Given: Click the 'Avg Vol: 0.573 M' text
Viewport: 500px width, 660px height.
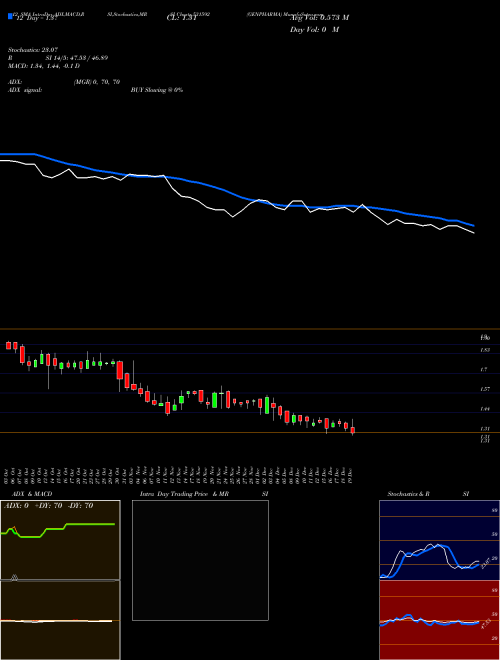Looking at the screenshot, I should click(x=319, y=18).
